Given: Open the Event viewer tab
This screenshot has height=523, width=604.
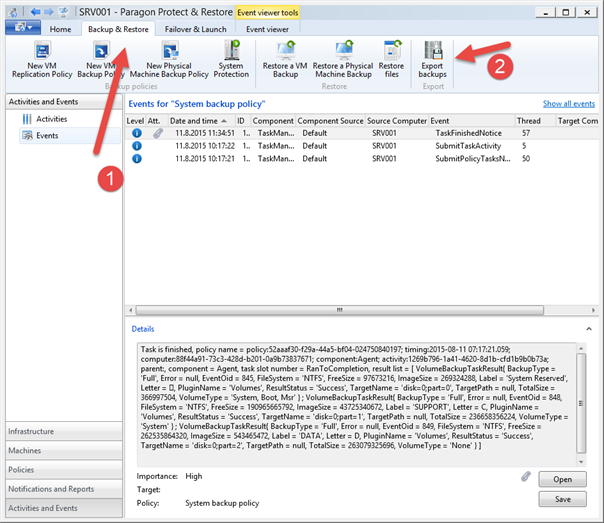Looking at the screenshot, I should point(267,29).
